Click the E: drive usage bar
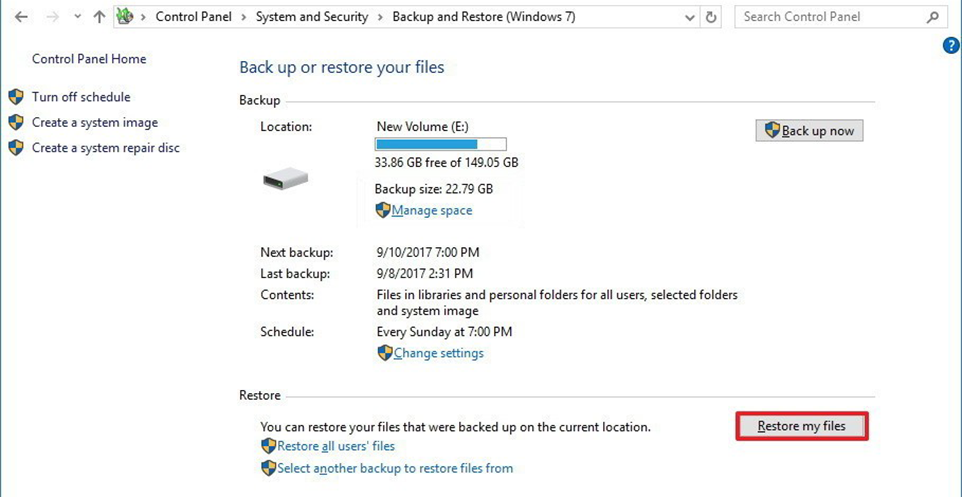The width and height of the screenshot is (962, 497). click(441, 144)
